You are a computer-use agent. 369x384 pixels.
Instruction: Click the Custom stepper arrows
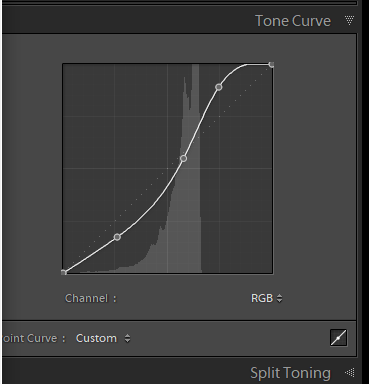tap(127, 338)
